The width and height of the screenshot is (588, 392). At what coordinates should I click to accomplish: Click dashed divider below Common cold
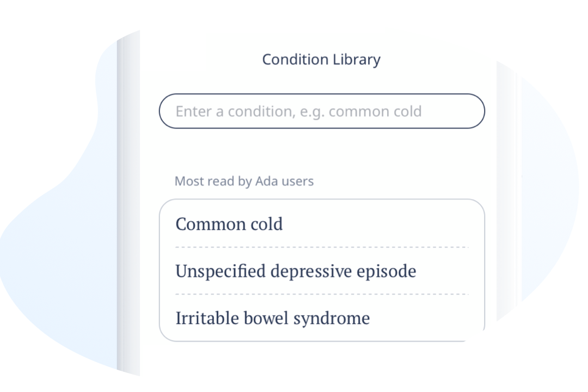322,247
